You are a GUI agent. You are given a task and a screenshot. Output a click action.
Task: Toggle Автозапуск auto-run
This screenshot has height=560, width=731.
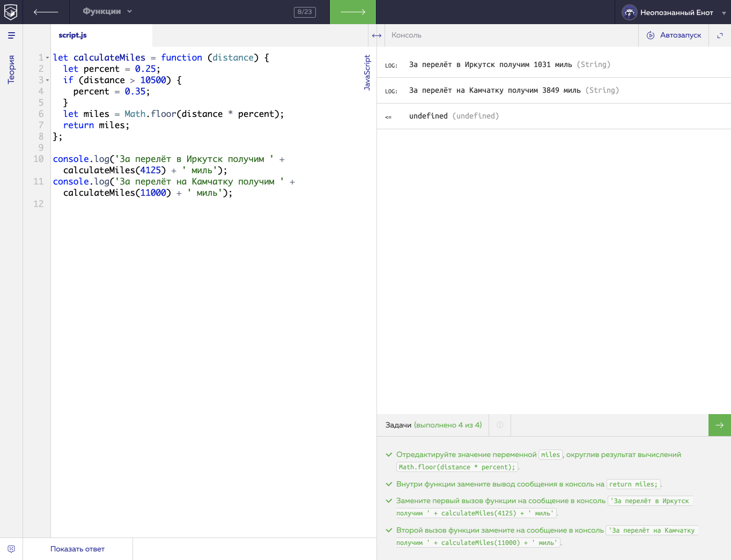click(674, 35)
